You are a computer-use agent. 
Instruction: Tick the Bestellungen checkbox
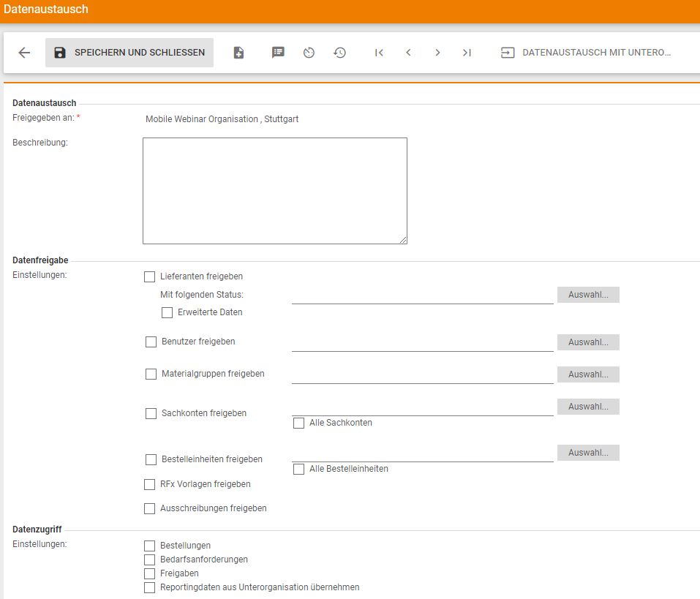point(150,546)
